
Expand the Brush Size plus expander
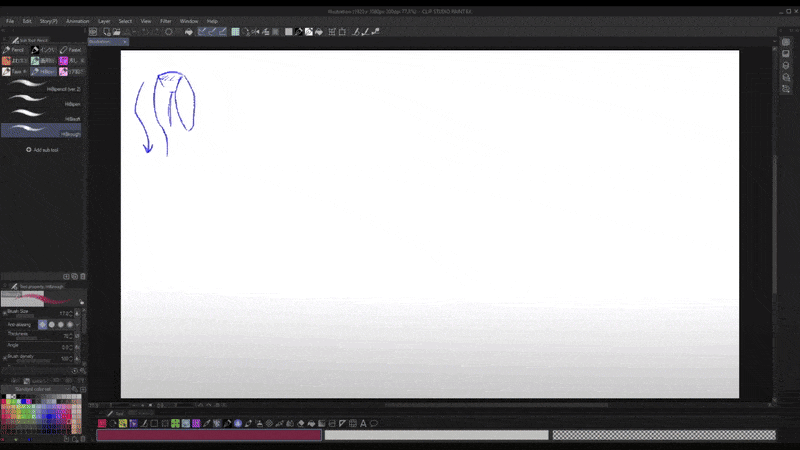pos(5,313)
